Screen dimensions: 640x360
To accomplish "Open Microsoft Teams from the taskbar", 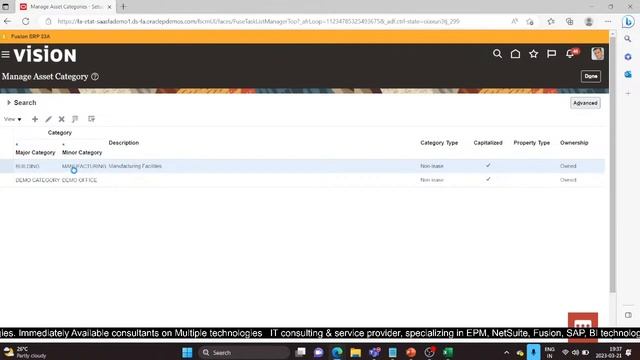I will point(374,352).
